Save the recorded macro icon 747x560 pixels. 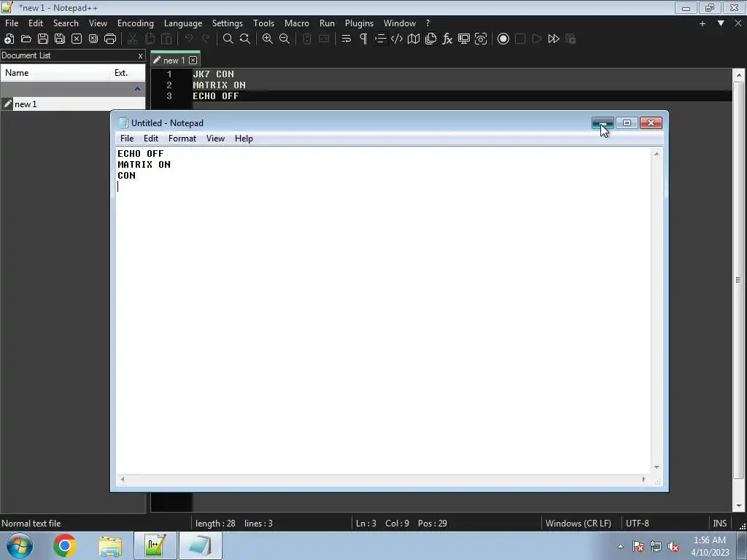pyautogui.click(x=570, y=39)
